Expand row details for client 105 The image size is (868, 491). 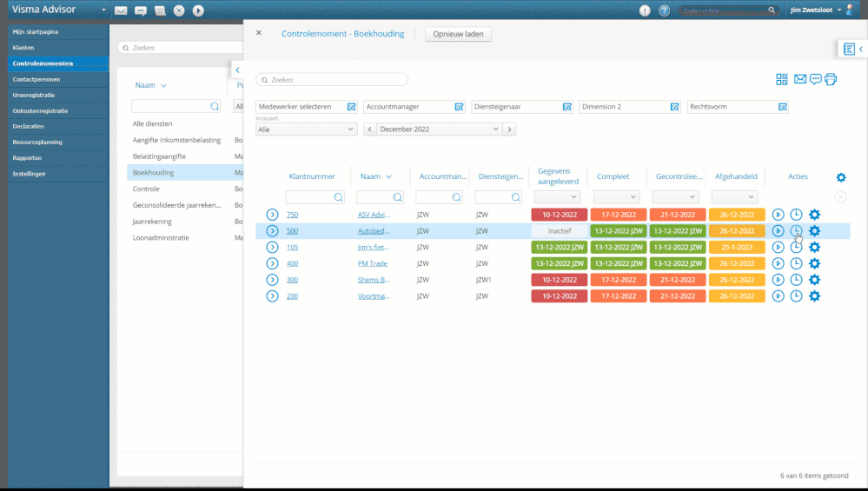point(272,247)
